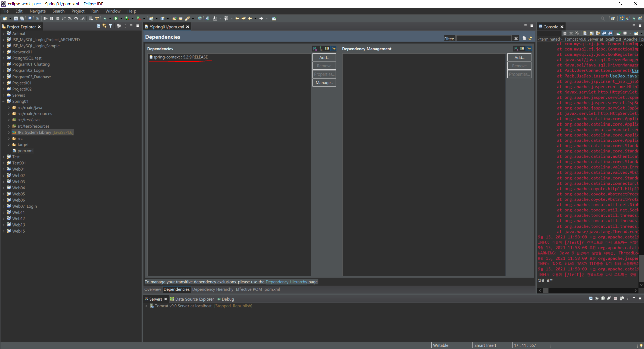Click the Suspend debug icon

[52, 19]
